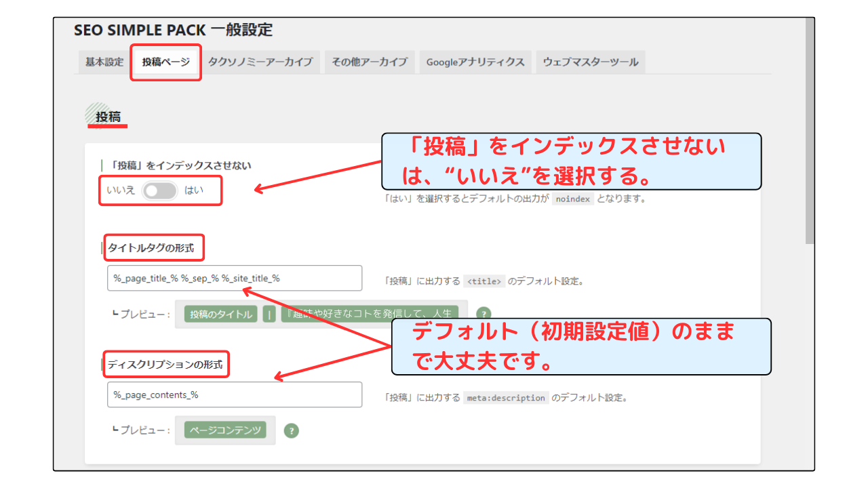Switch to the 投稿ページ tab
The width and height of the screenshot is (868, 488).
(x=165, y=62)
